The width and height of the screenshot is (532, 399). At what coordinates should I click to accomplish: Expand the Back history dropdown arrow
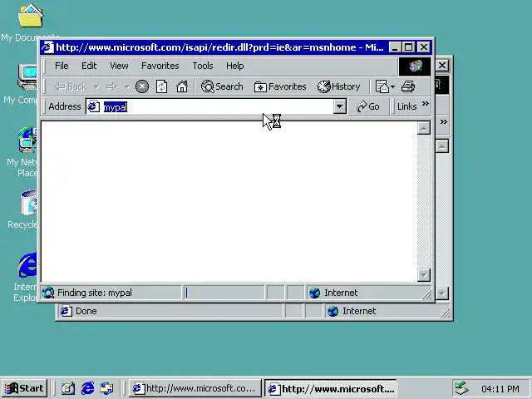[x=96, y=87]
